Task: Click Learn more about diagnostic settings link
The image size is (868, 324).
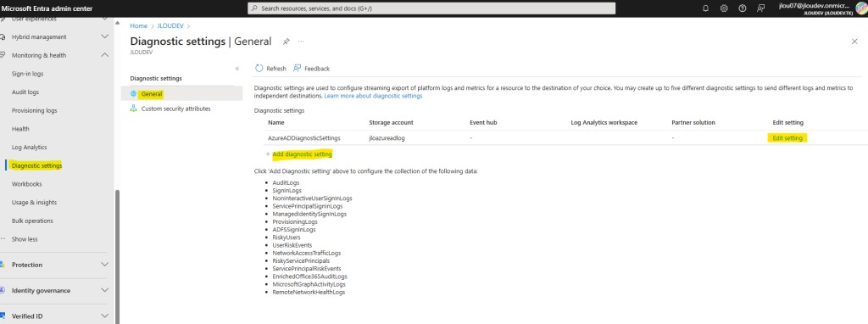Action: tap(373, 96)
